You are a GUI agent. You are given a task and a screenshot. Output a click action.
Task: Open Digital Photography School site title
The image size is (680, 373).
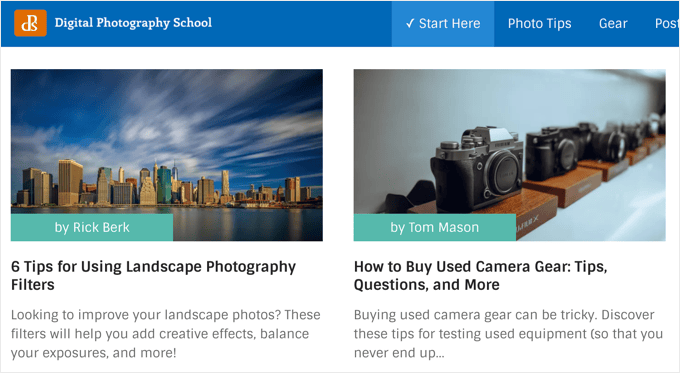click(x=133, y=23)
